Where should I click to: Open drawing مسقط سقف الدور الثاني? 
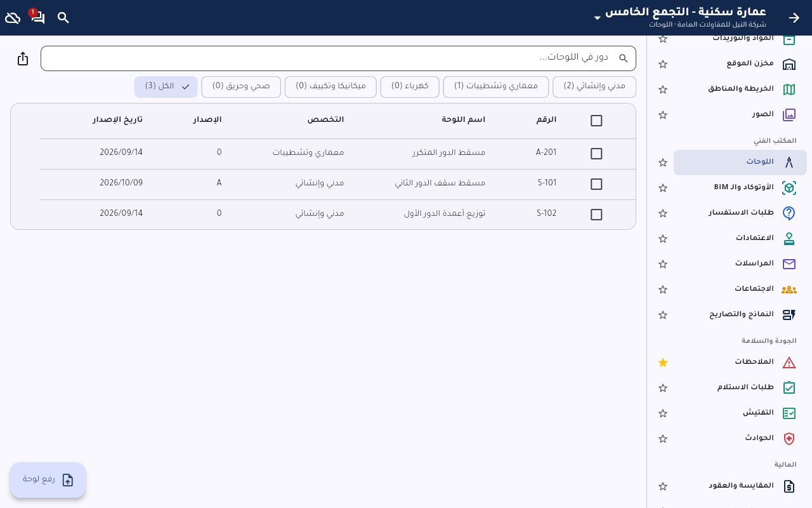[440, 184]
